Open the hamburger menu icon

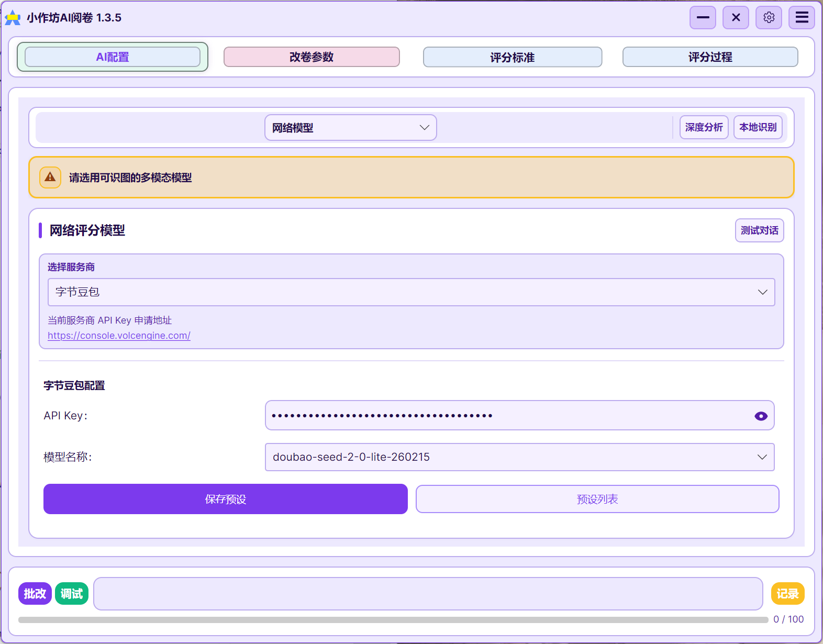coord(802,18)
